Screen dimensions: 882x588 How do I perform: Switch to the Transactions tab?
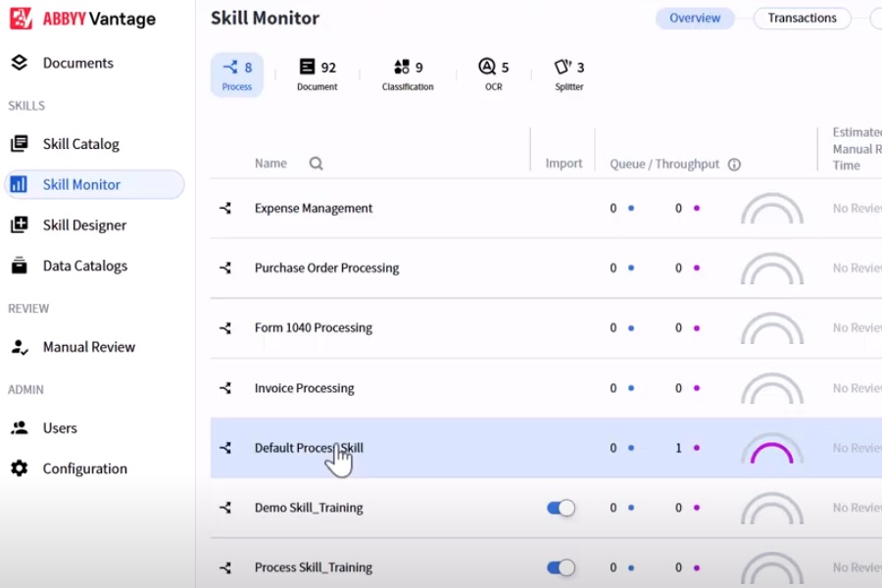click(802, 18)
